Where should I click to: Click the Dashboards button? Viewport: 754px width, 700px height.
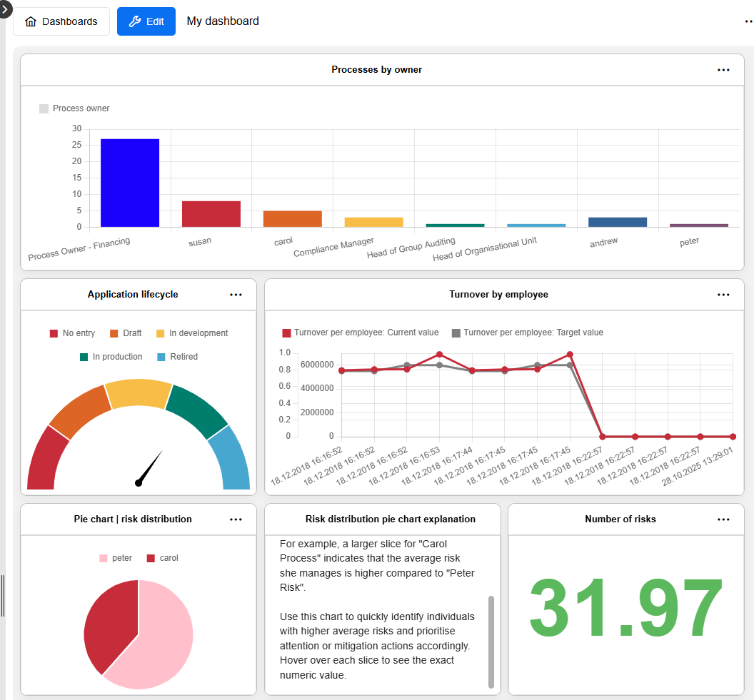click(x=61, y=21)
